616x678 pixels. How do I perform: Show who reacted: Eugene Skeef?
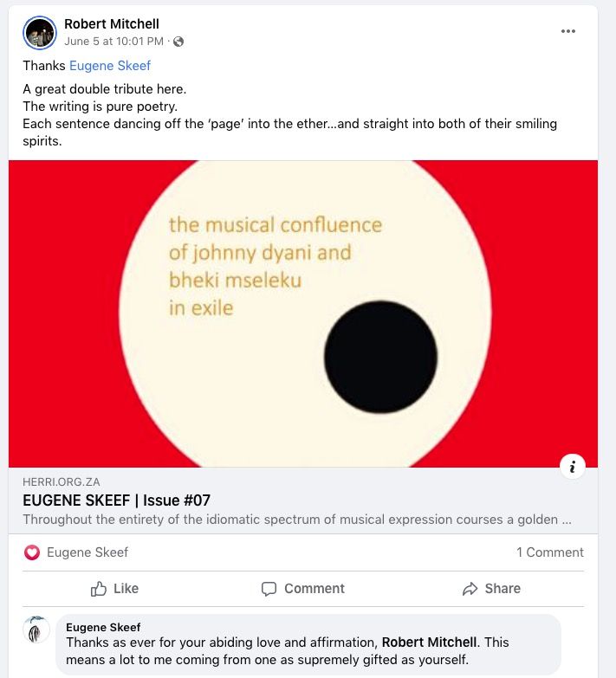point(88,552)
